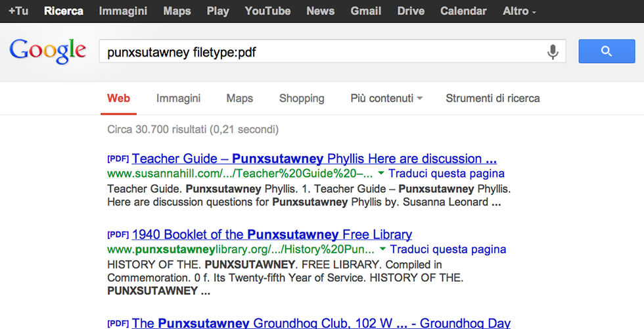Viewport: 644px width, 329px height.
Task: Expand green arrow next to punxsutawneylibrary.org URL
Action: click(x=382, y=250)
